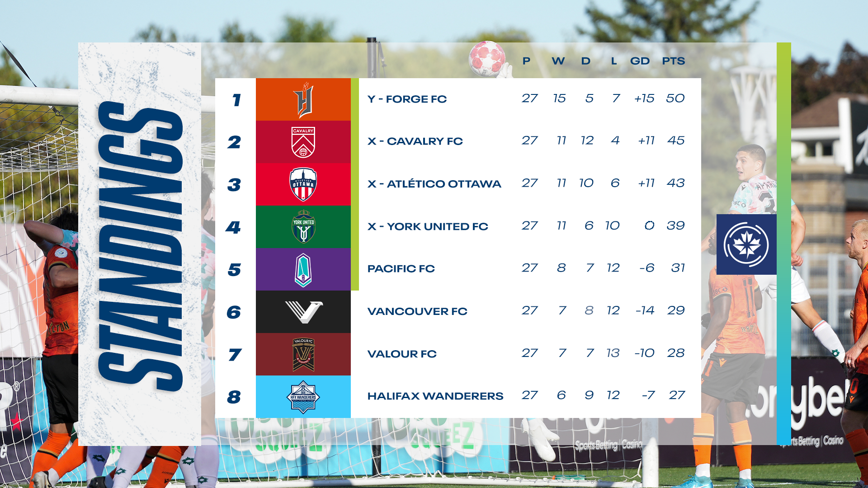Click the Halifax Wanderers crest
Image resolution: width=868 pixels, height=488 pixels.
coord(303,397)
